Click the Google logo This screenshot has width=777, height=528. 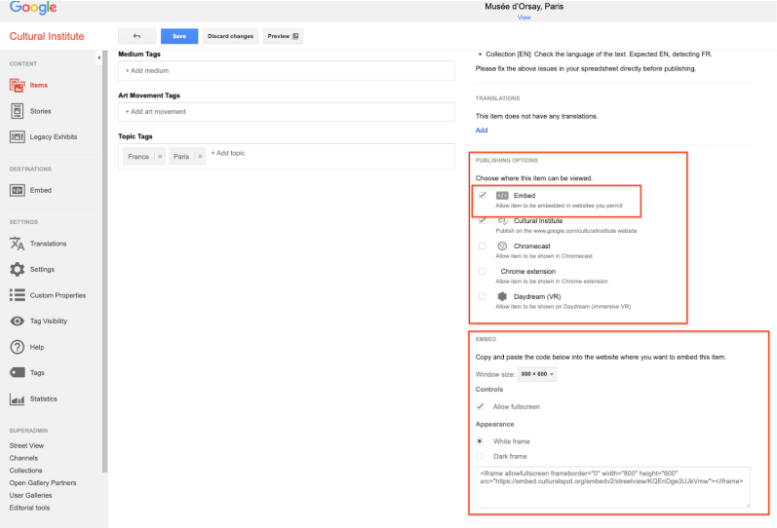point(33,7)
